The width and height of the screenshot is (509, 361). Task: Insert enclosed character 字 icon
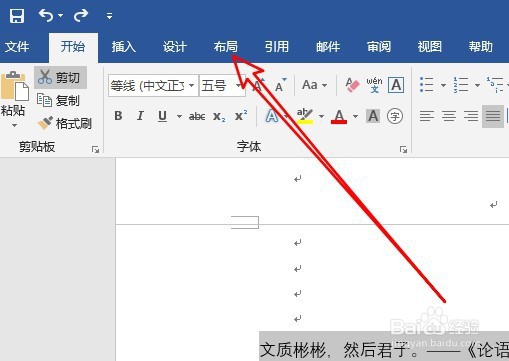click(395, 116)
